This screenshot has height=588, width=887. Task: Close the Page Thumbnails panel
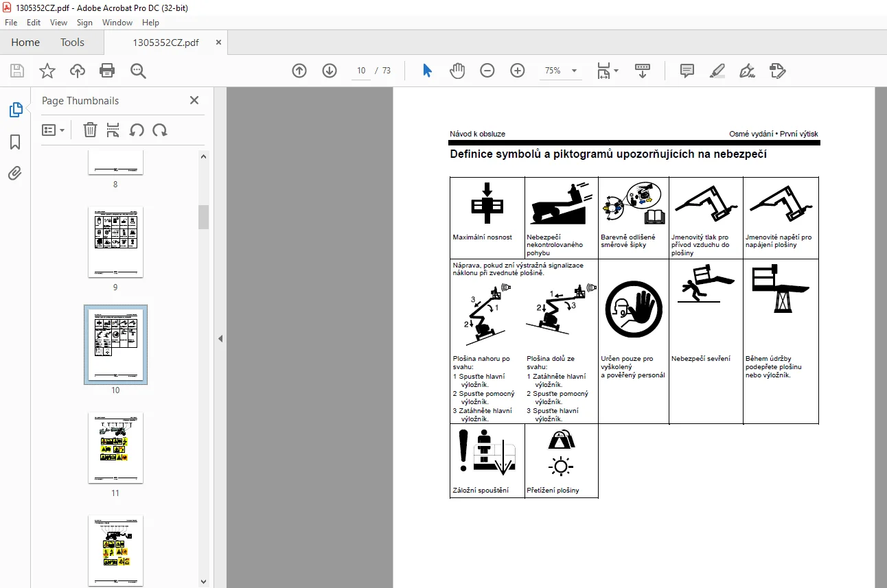click(194, 100)
